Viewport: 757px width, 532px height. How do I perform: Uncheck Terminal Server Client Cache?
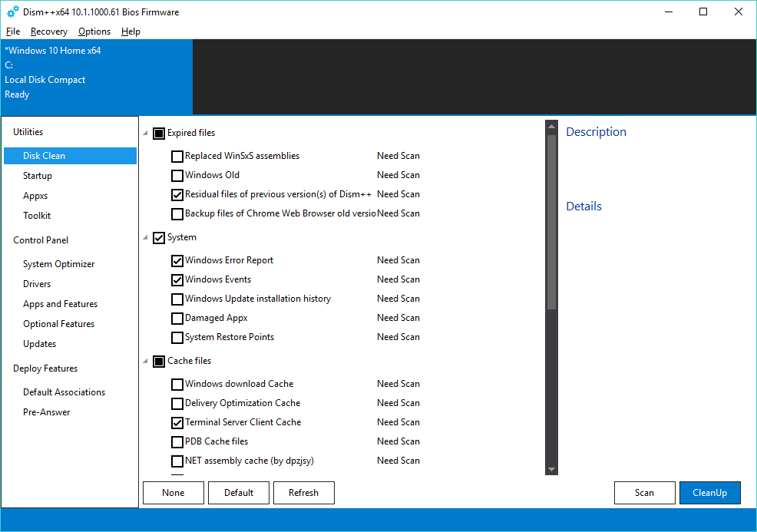tap(177, 423)
